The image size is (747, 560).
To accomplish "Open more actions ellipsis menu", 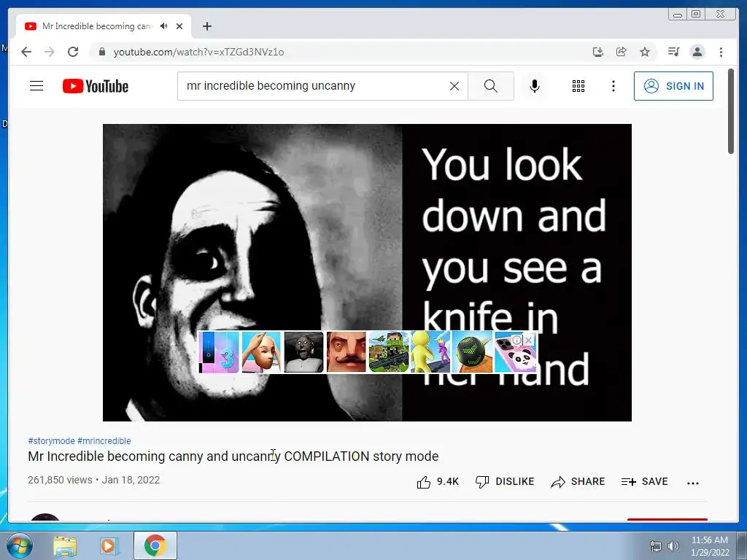I will [x=693, y=483].
